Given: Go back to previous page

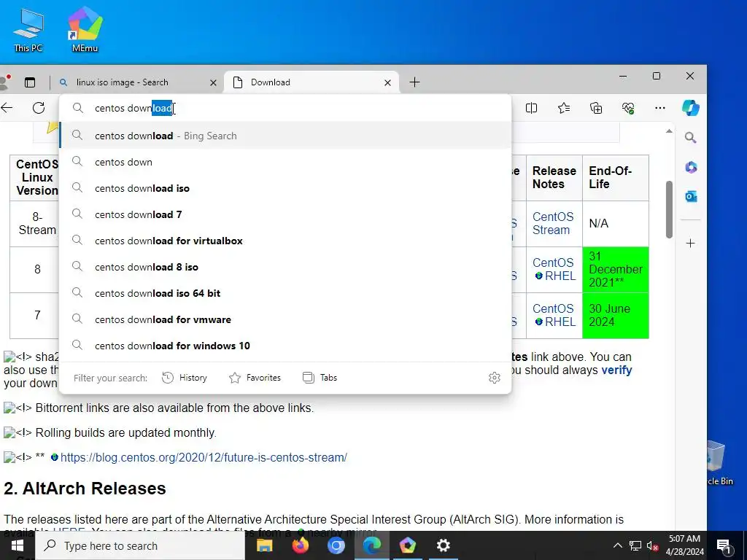Looking at the screenshot, I should 7,108.
